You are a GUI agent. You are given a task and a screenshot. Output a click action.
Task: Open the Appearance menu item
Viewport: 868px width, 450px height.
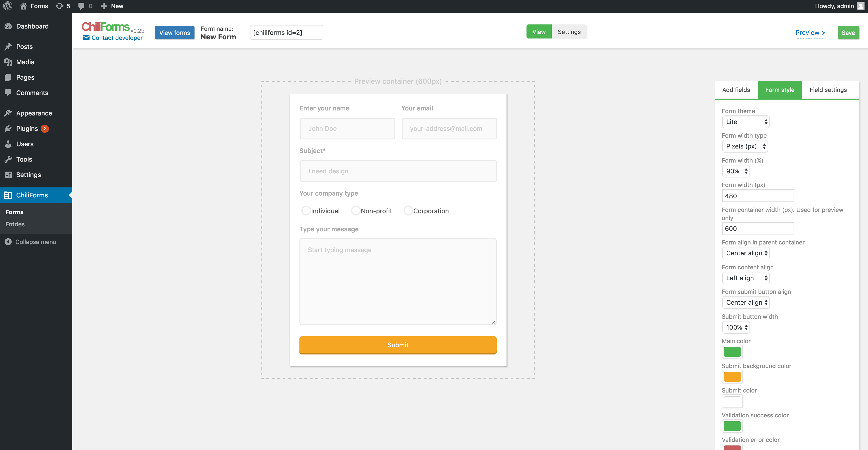coord(36,113)
